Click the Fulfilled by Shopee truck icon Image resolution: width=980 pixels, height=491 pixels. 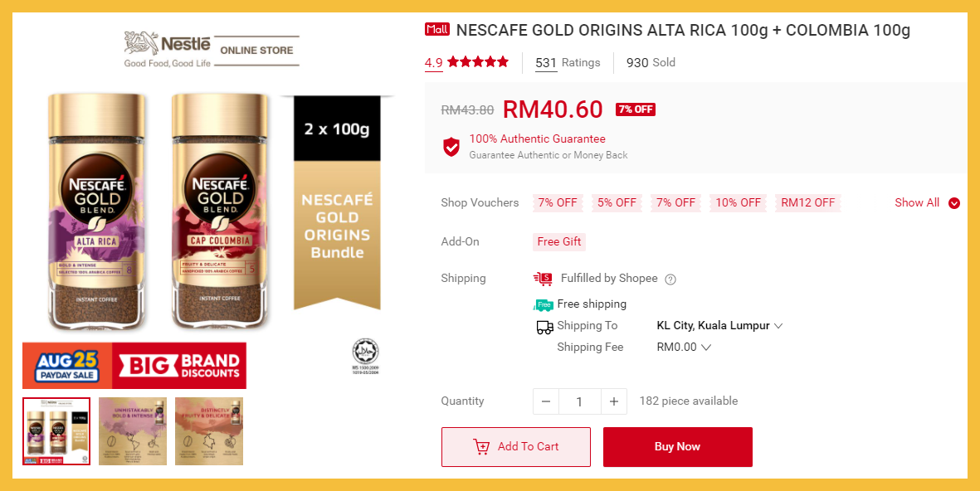(543, 279)
